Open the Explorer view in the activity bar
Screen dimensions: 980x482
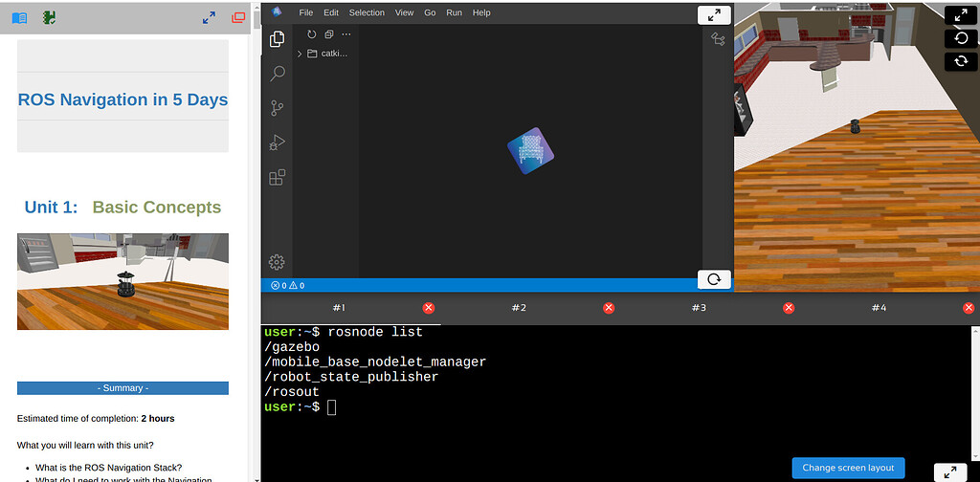277,39
